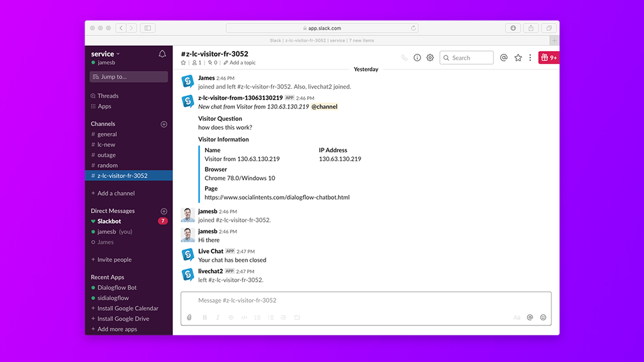Toggle the Safari sidebar

148,28
